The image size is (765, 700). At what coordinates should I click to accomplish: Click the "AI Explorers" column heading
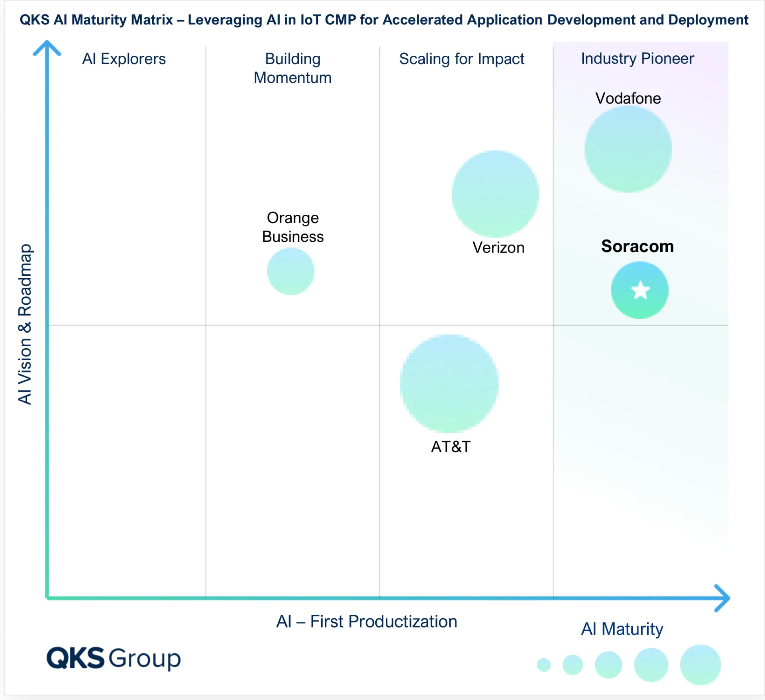[124, 59]
